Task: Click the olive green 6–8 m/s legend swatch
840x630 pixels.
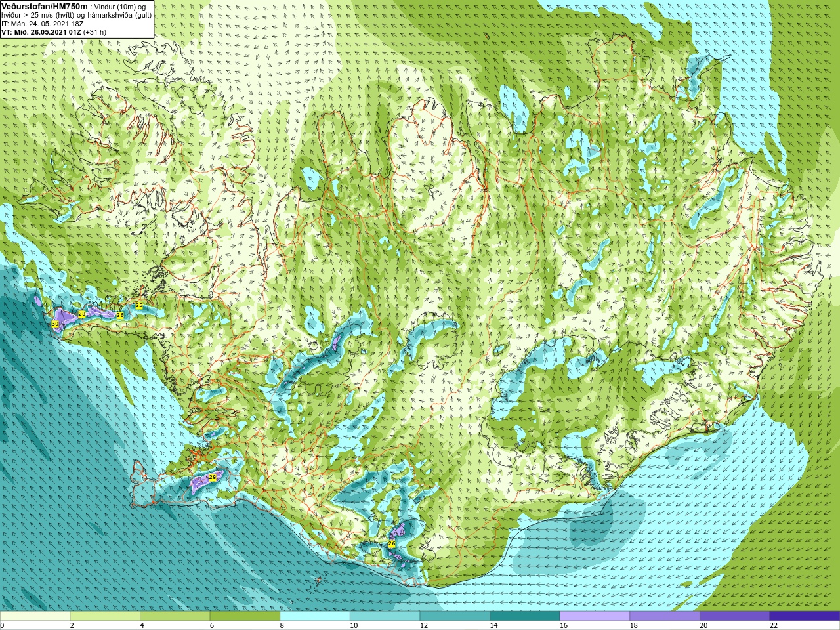Action: point(245,616)
